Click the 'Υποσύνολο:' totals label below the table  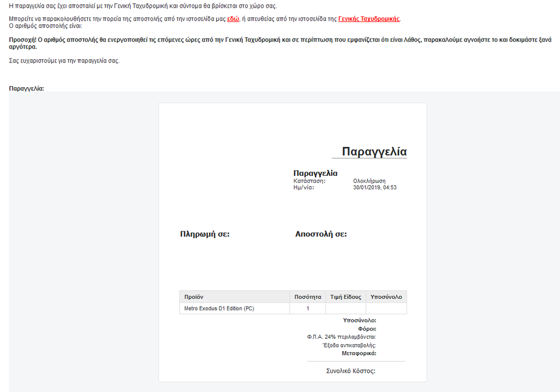point(360,320)
